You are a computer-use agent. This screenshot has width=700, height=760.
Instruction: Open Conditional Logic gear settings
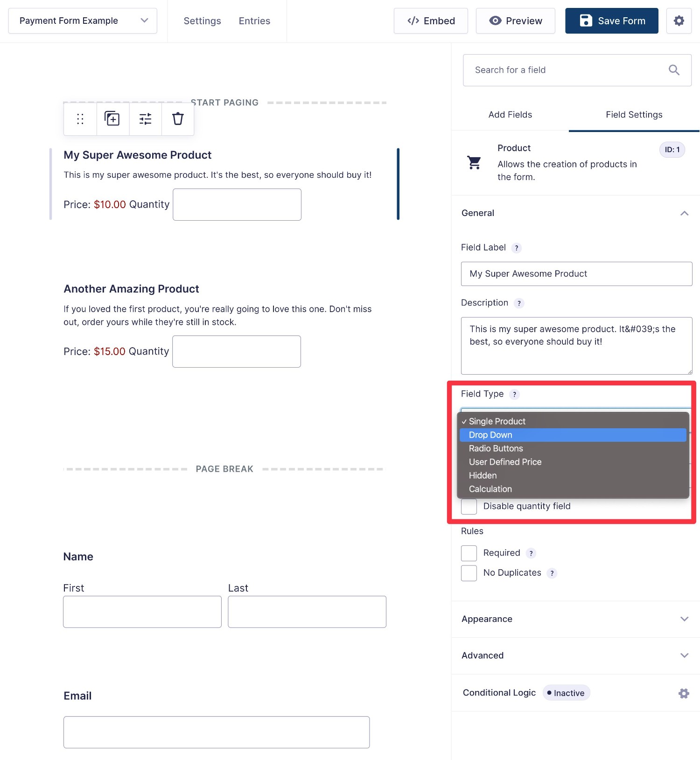(684, 693)
